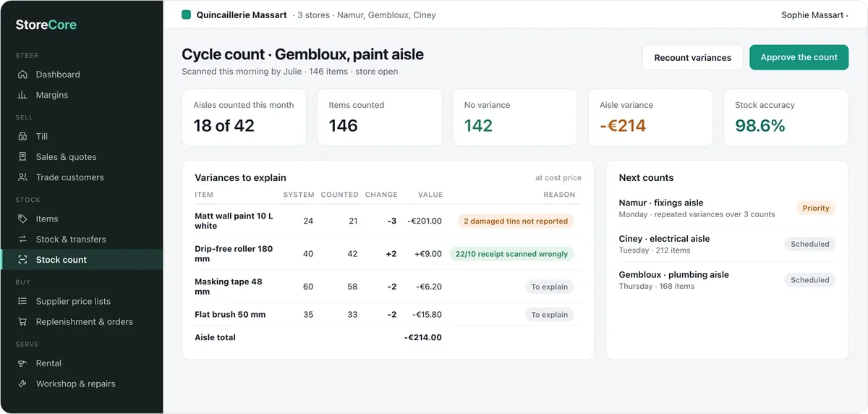Click the StoreCore logo
Viewport: 868px width, 414px height.
pos(46,25)
